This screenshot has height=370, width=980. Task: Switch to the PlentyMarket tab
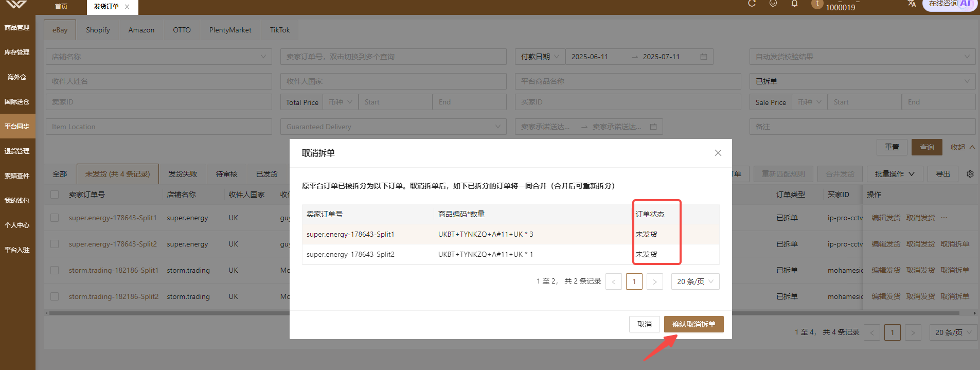230,30
